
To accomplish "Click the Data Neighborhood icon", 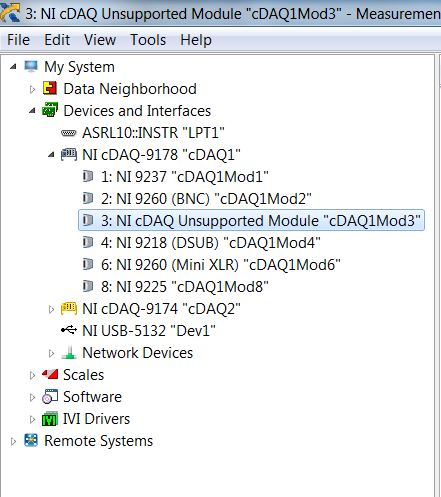I will (50, 88).
